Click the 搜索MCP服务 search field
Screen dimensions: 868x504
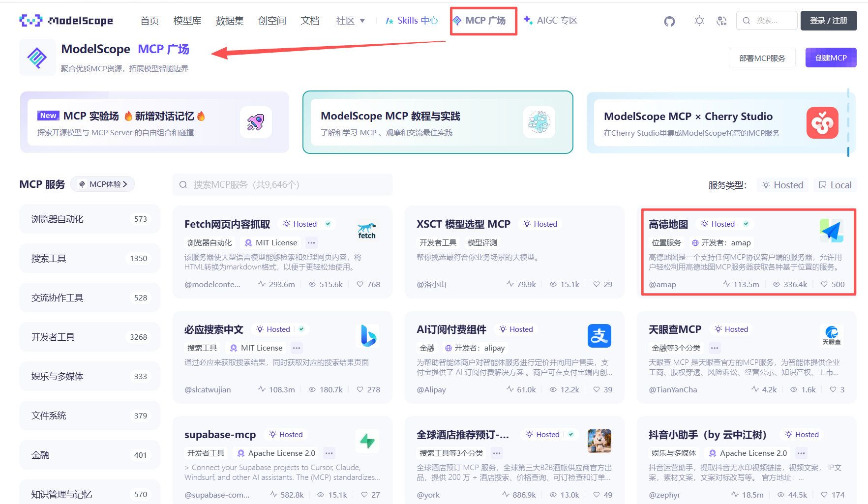(x=282, y=184)
